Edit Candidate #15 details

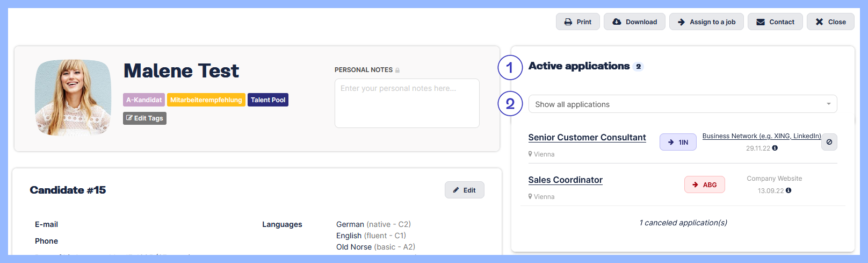[x=464, y=190]
